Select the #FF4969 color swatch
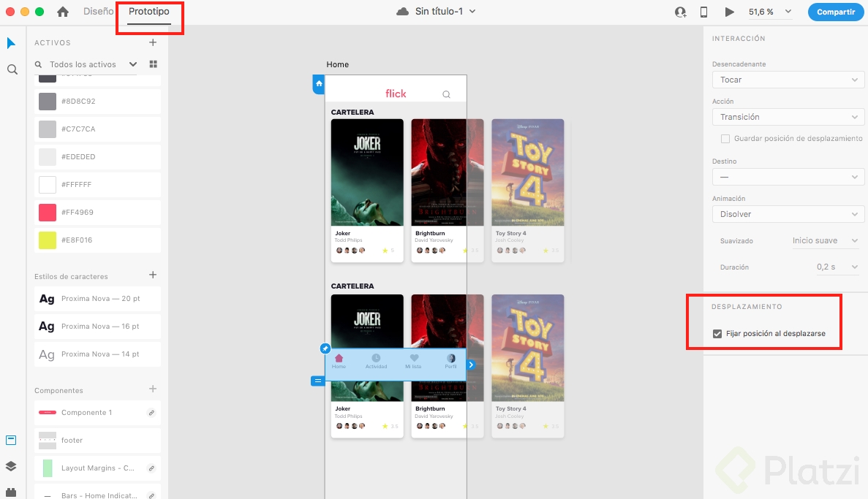Image resolution: width=868 pixels, height=499 pixels. tap(48, 213)
